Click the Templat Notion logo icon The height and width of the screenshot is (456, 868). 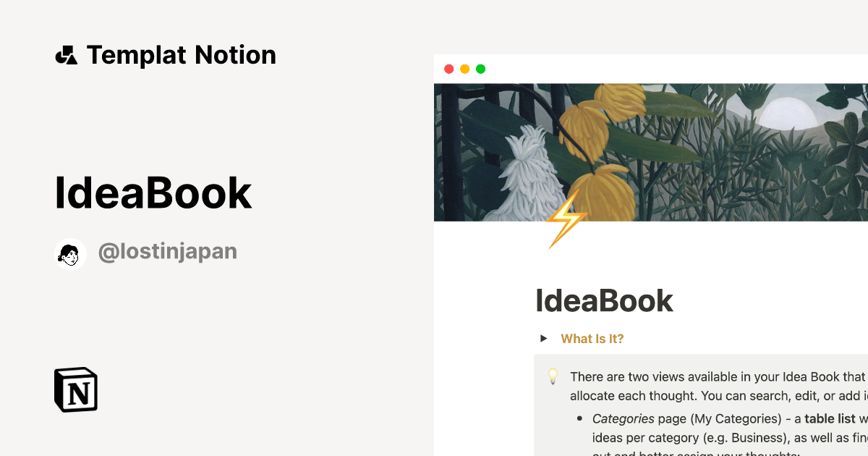[x=67, y=54]
